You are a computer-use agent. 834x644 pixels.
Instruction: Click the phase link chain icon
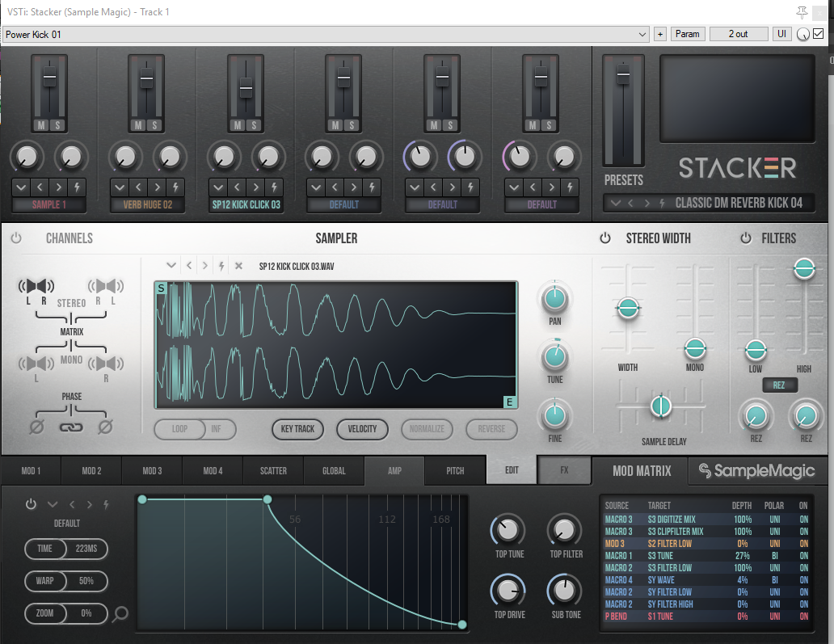click(71, 427)
